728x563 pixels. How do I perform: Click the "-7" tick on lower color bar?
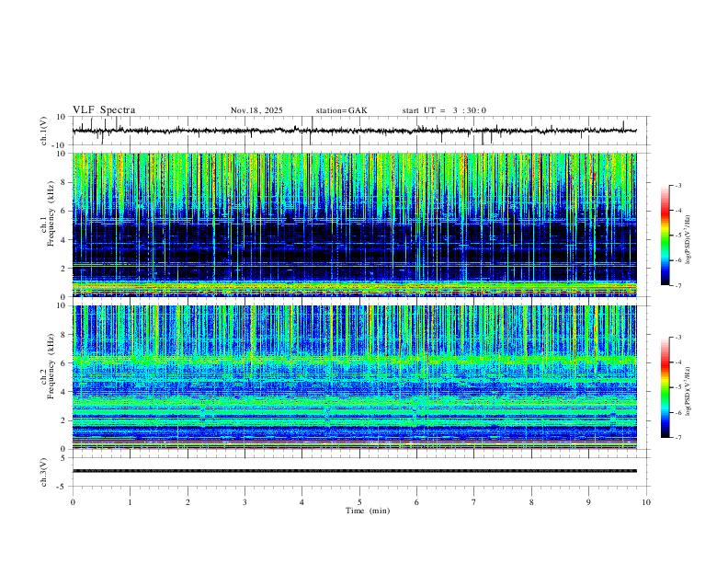(x=678, y=438)
